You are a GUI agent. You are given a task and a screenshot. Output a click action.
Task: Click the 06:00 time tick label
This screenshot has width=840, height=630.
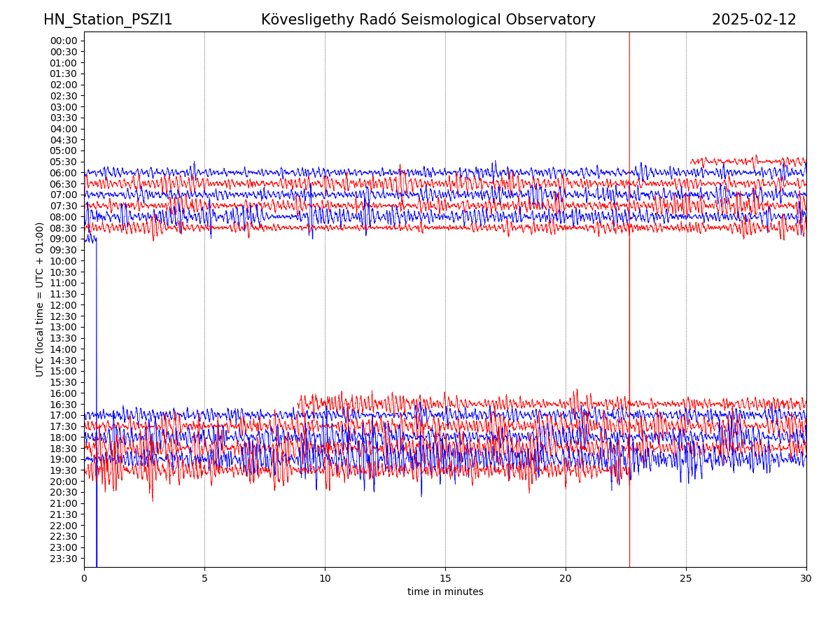point(63,173)
